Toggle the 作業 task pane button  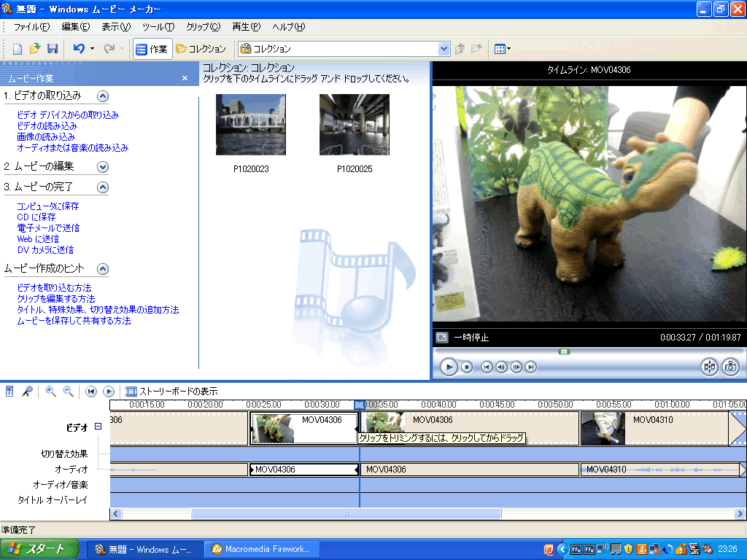pyautogui.click(x=152, y=49)
